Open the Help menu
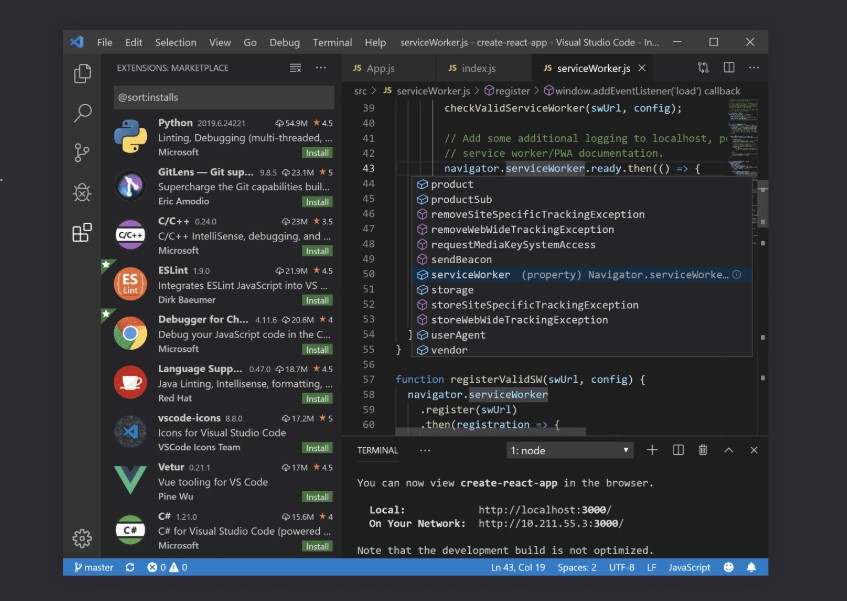847x601 pixels. [375, 42]
